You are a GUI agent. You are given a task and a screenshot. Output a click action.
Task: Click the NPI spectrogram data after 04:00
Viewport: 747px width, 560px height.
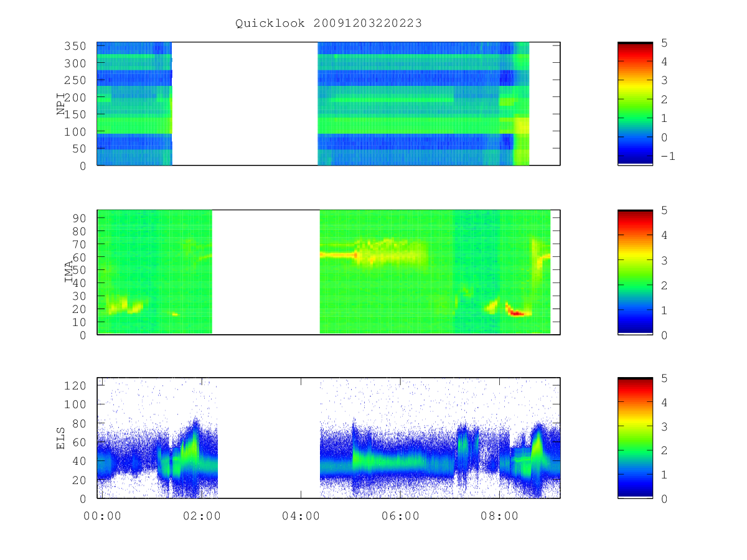pyautogui.click(x=423, y=104)
